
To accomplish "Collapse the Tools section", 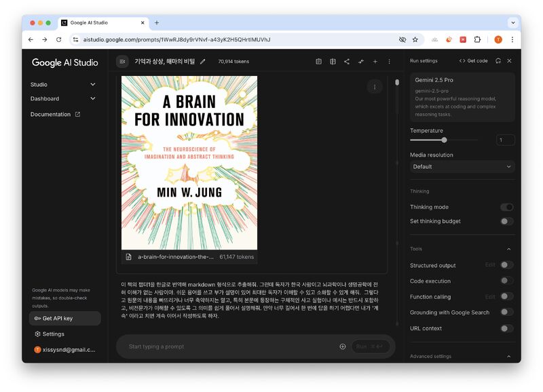I will pos(509,249).
